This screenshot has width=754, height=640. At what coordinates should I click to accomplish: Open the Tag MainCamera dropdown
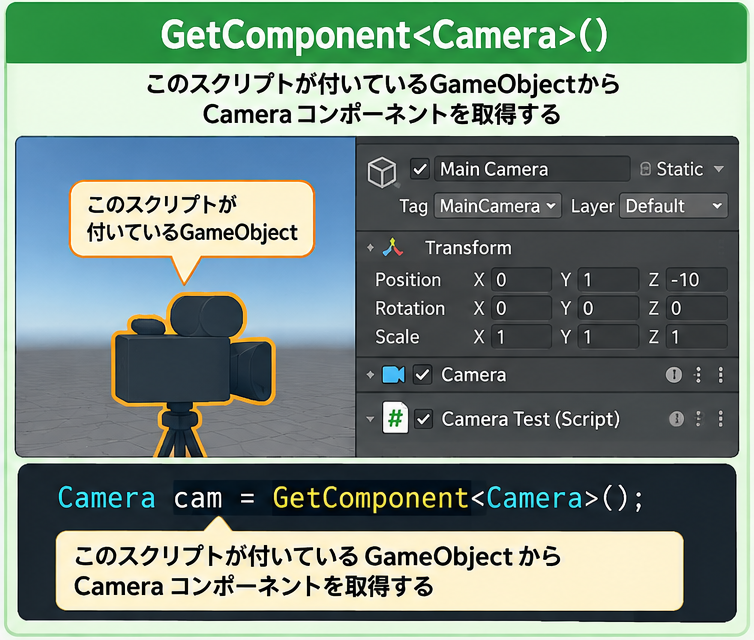498,206
